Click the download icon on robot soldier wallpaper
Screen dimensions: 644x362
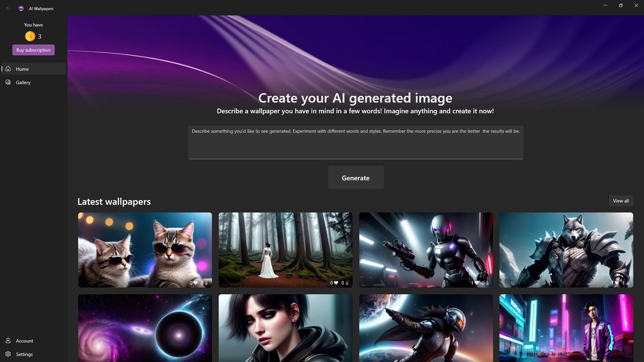coord(487,283)
